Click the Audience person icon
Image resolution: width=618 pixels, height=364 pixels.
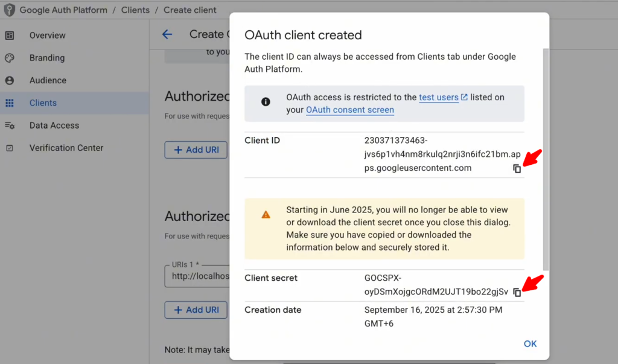click(x=10, y=80)
